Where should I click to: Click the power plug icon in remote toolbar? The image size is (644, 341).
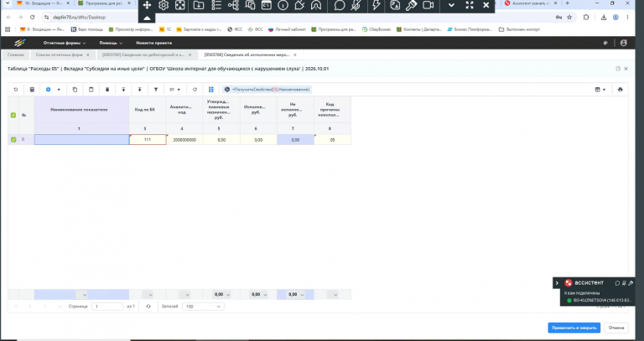pyautogui.click(x=300, y=5)
